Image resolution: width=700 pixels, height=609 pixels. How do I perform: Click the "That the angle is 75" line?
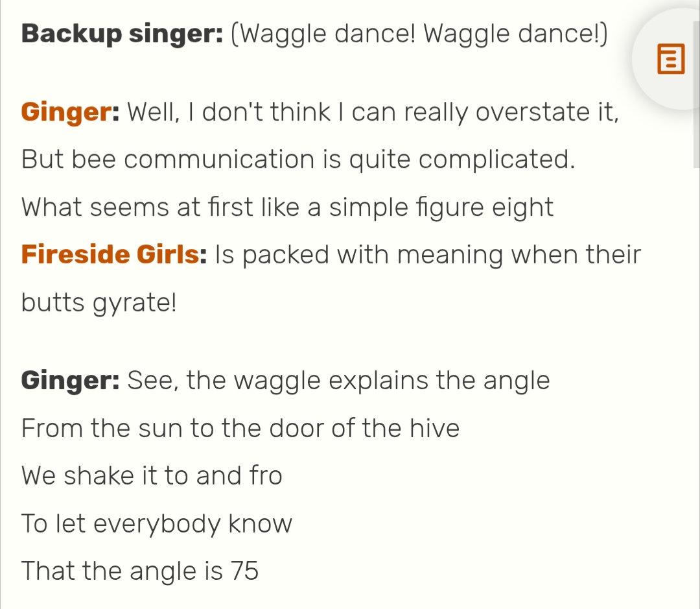click(x=140, y=571)
